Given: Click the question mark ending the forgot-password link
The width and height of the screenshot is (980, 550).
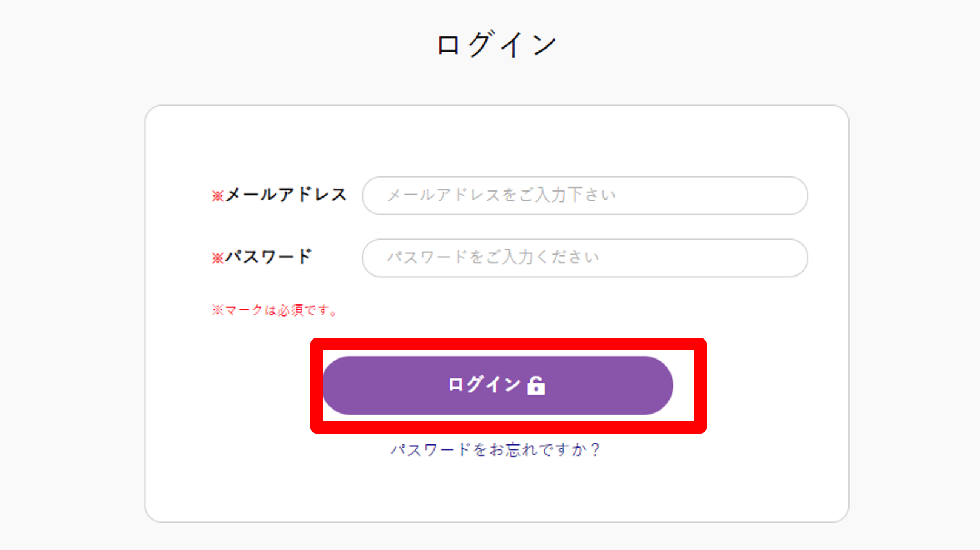Looking at the screenshot, I should click(595, 449).
